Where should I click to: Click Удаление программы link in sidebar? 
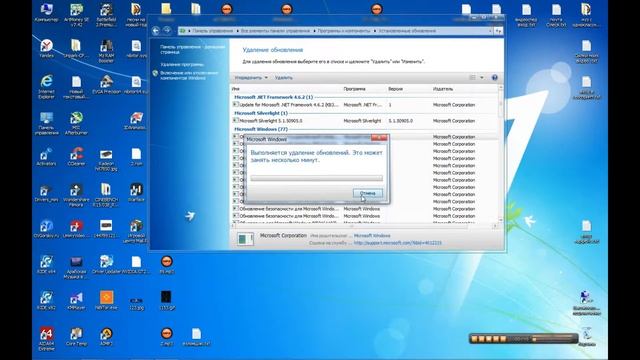[182, 64]
